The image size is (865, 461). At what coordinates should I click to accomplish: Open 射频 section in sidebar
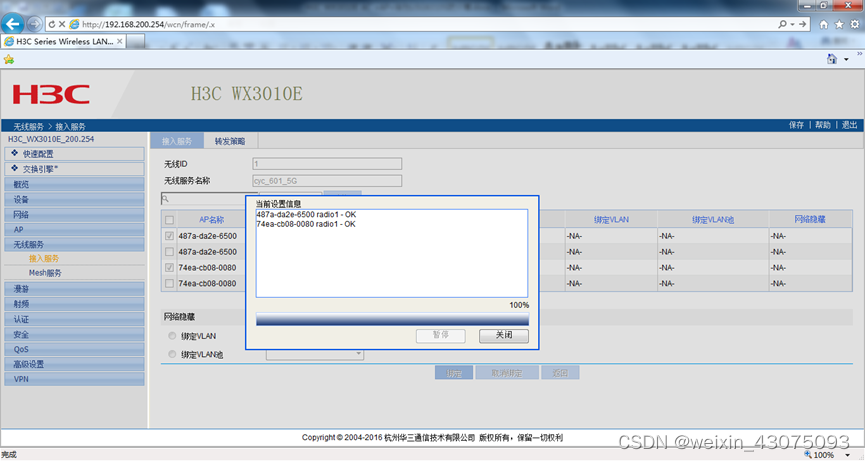coord(74,304)
